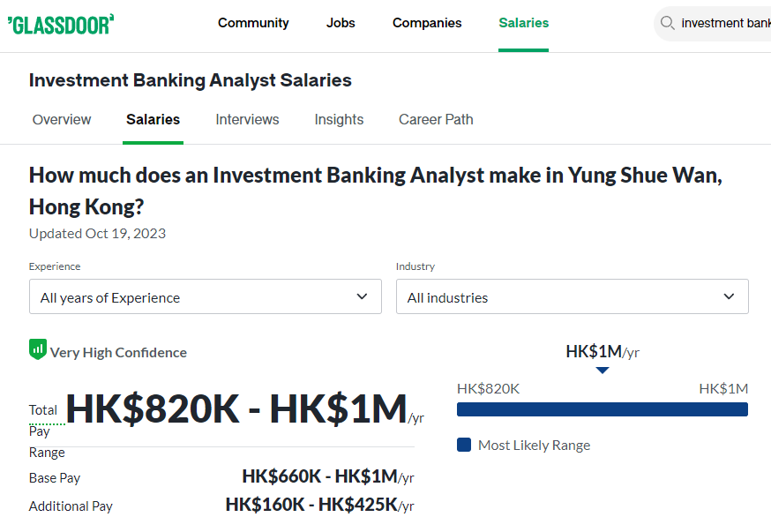771x532 pixels.
Task: Click the HK$1M/yr marker triangle
Action: click(603, 371)
